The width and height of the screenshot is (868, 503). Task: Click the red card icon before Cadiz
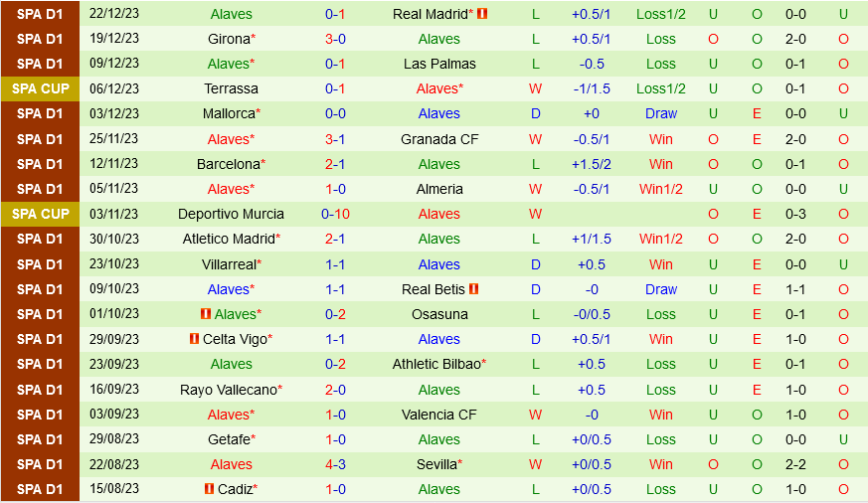coord(209,489)
